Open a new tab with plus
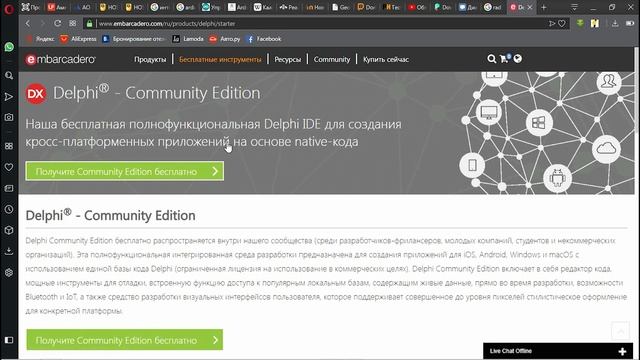Viewport: 640px width, 360px height. (544, 7)
